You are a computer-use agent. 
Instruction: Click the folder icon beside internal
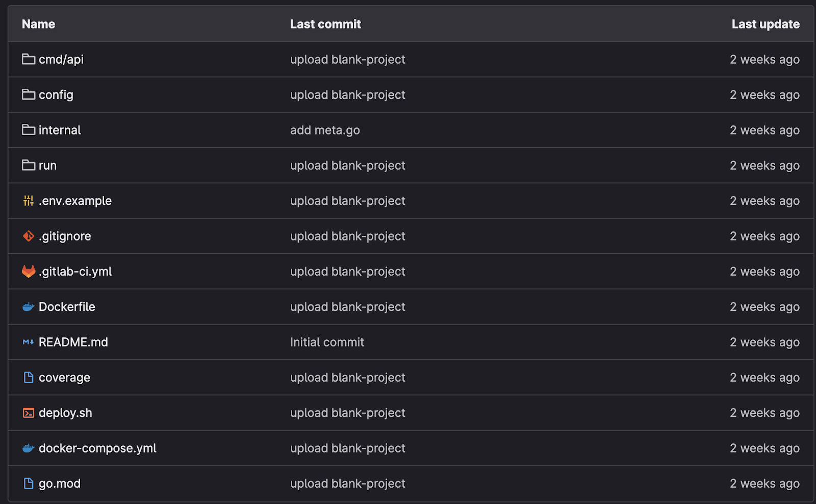tap(29, 130)
